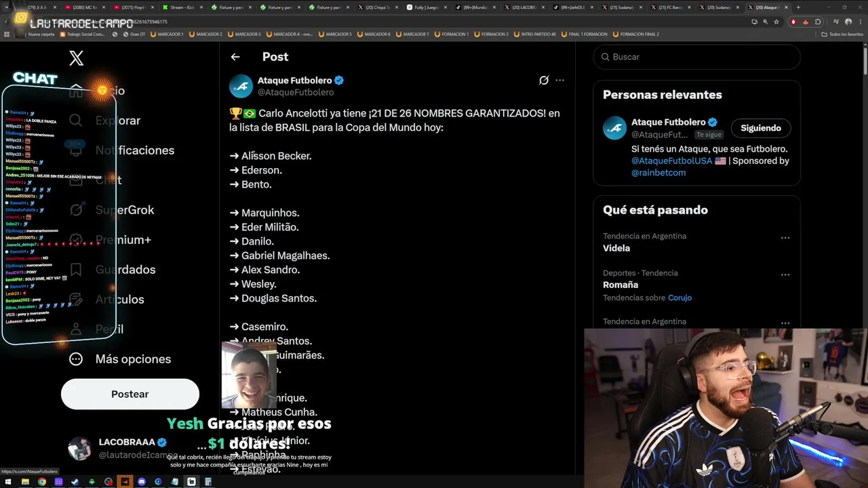This screenshot has height=488, width=868.
Task: Open the @AtaqueFutbolUSA link
Action: point(671,161)
